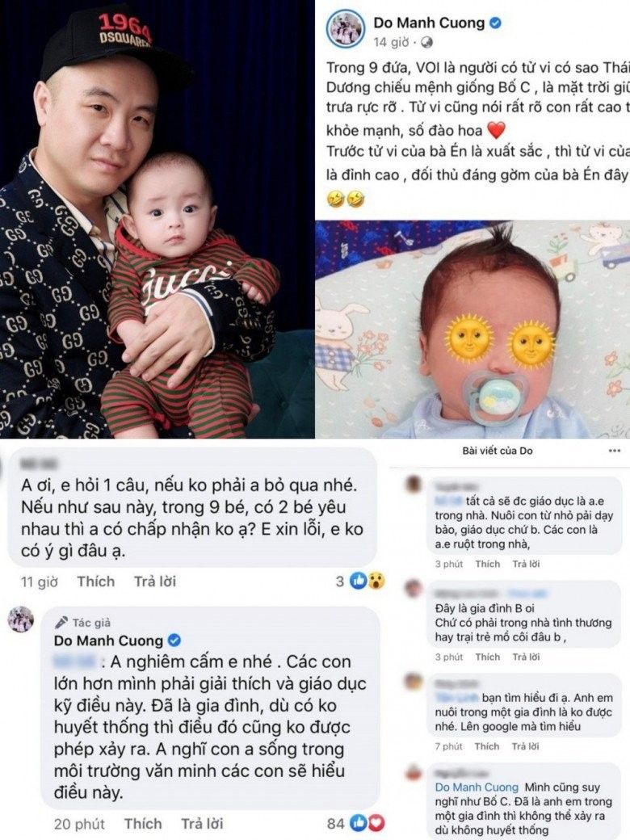Open the post author's profile picture
Image resolution: width=630 pixels, height=840 pixels.
346,29
